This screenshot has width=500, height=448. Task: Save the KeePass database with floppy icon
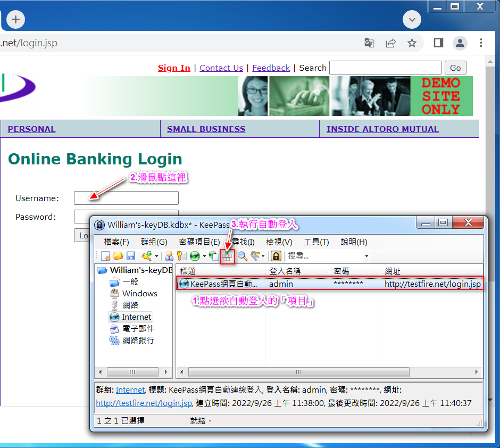131,256
